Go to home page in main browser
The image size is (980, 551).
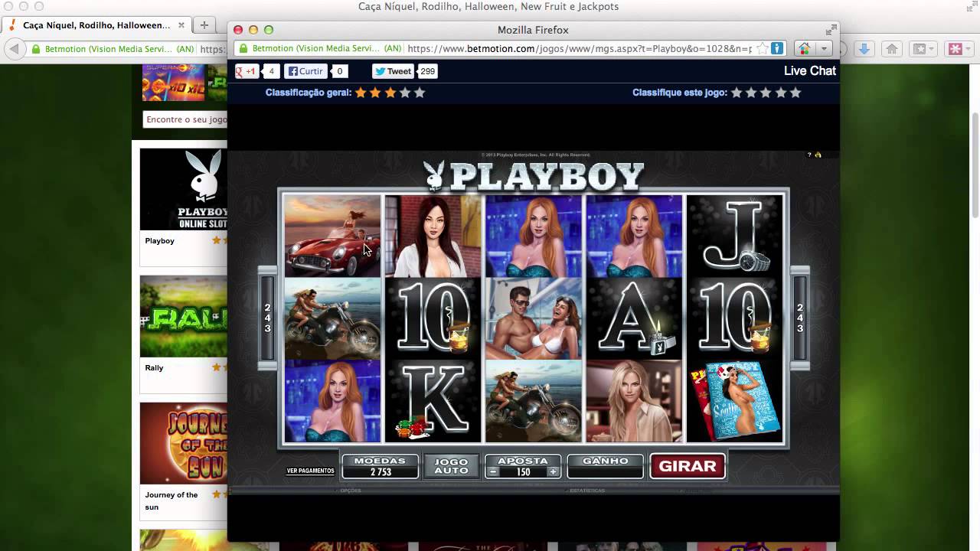point(892,49)
